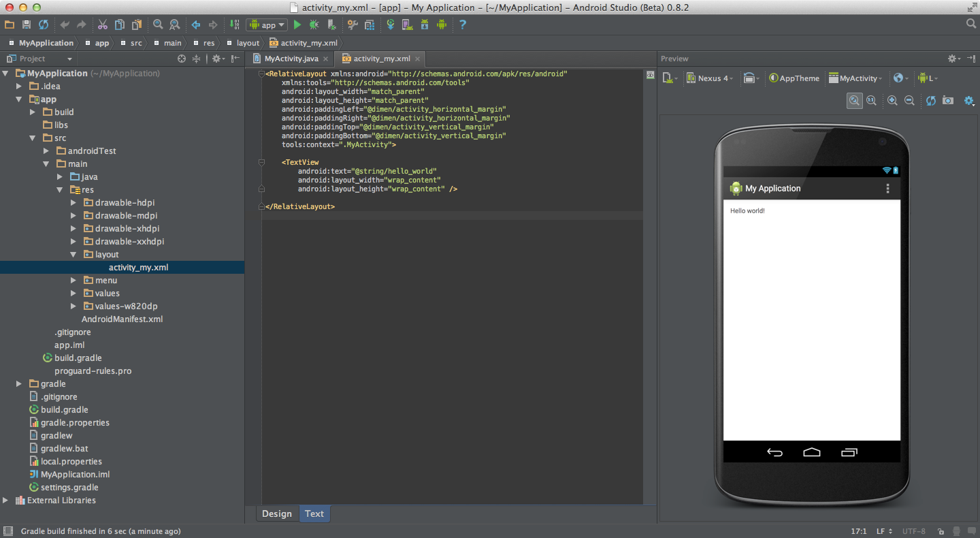
Task: Click preview Zoom Out icon
Action: point(910,101)
